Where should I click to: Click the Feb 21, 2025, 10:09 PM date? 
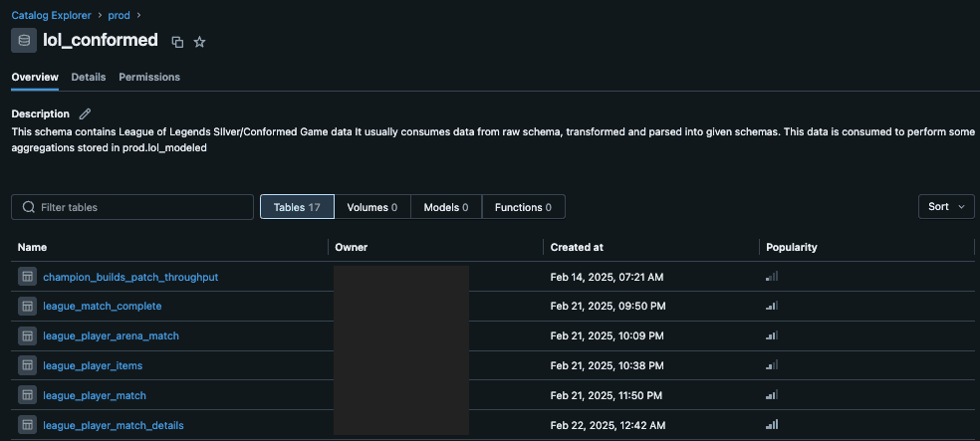[607, 335]
